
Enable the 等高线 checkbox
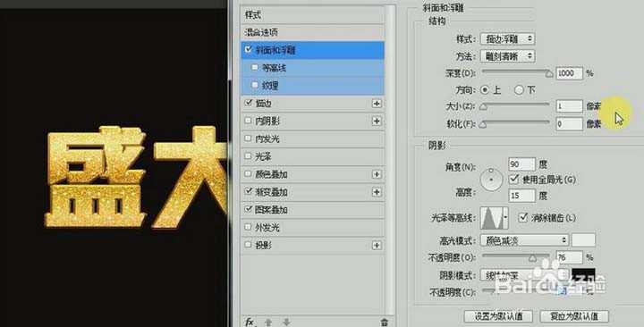pos(255,67)
